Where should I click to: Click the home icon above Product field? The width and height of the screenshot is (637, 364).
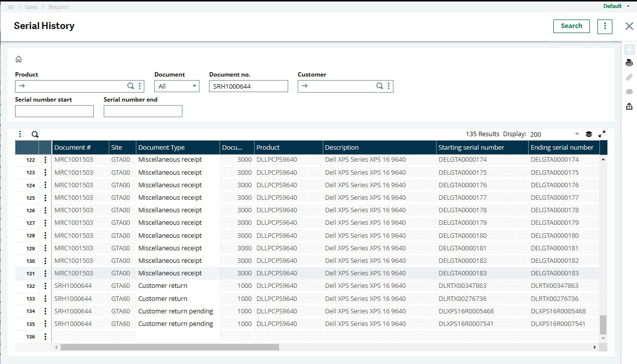(19, 59)
